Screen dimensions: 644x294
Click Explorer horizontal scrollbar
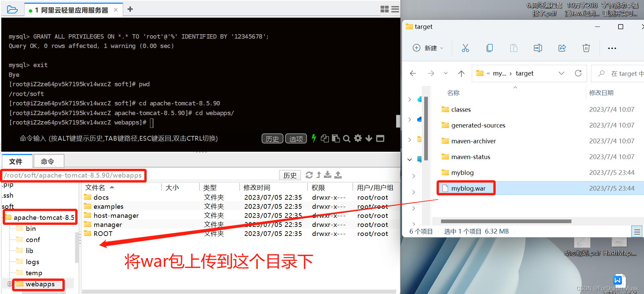coord(506,222)
